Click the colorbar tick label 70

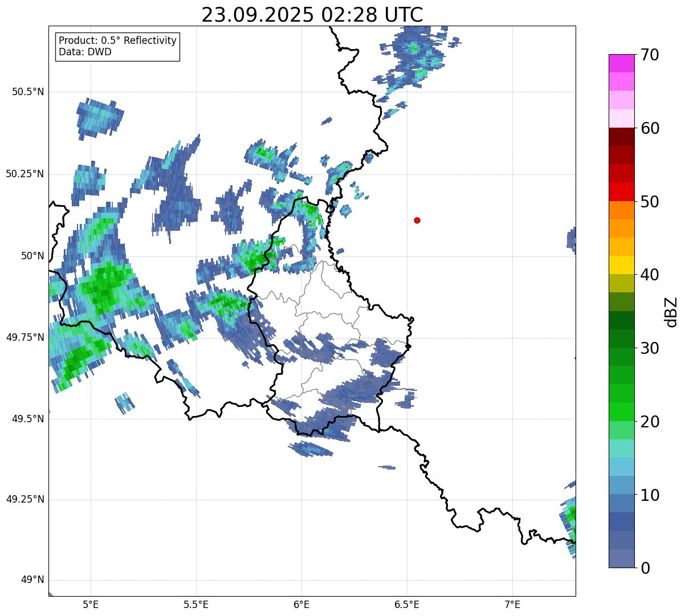(x=650, y=55)
